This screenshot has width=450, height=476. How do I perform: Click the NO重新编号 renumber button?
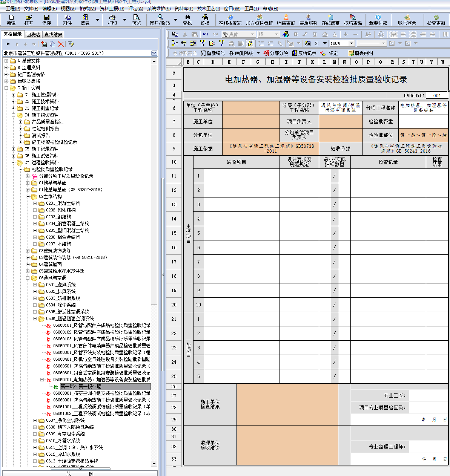click(213, 53)
